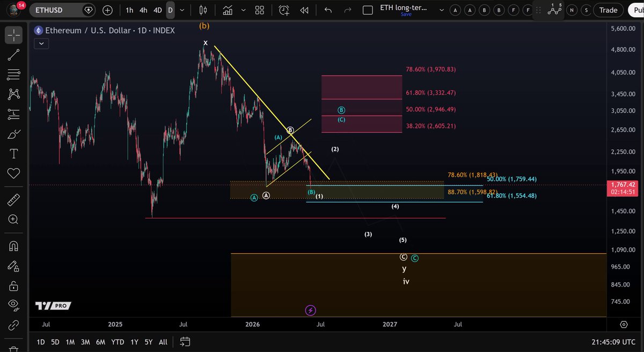Viewport: 644px width, 352px height.
Task: Undo the last action
Action: click(328, 10)
